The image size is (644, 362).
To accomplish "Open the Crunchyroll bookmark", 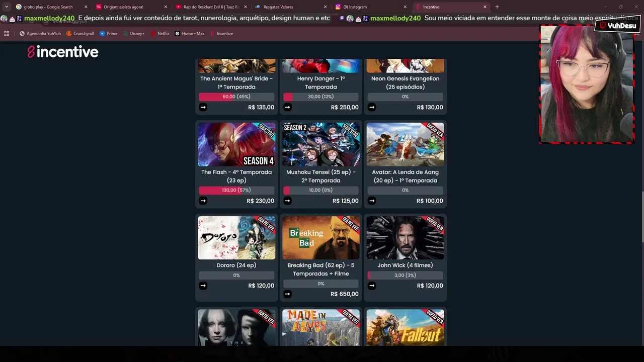I will [x=80, y=34].
